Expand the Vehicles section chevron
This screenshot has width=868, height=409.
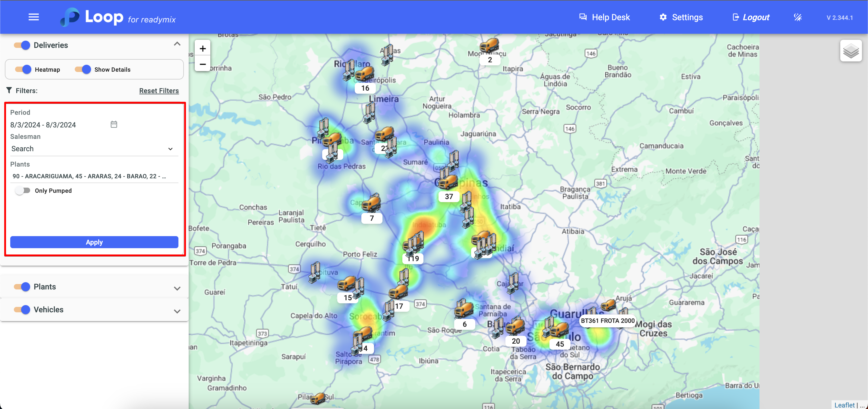[x=177, y=311]
